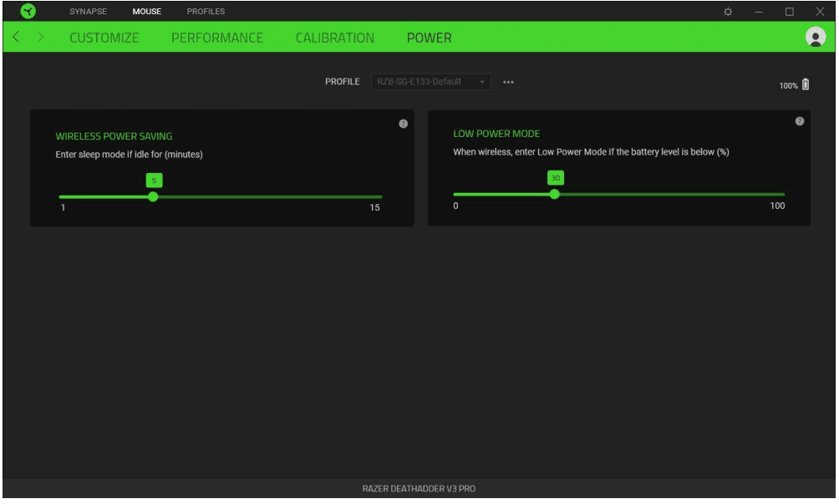Click the Razer logo icon
Viewport: 839px width, 504px height.
click(28, 11)
